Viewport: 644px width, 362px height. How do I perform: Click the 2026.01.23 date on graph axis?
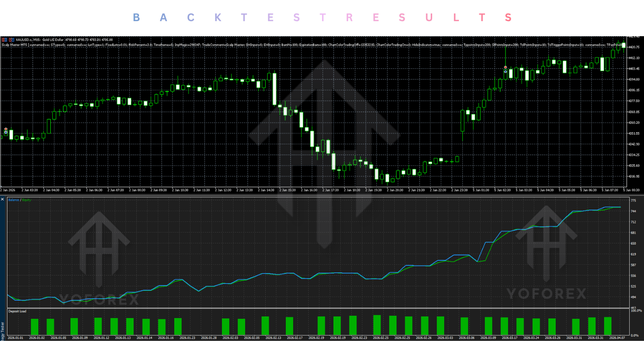click(x=186, y=338)
